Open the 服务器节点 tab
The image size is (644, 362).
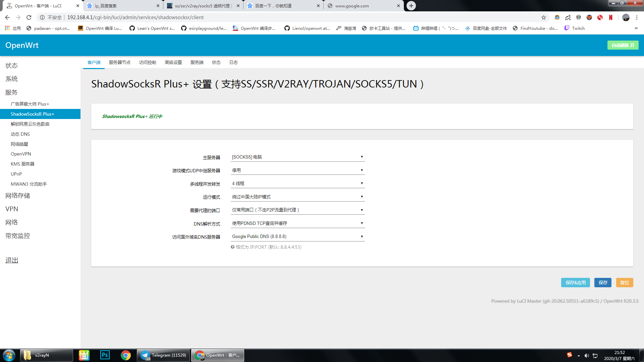tap(119, 62)
